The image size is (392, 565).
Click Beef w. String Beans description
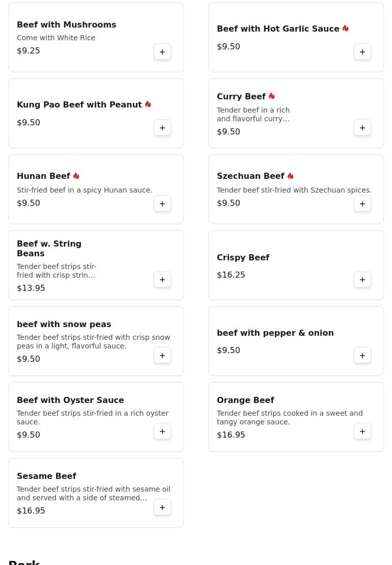tap(57, 271)
